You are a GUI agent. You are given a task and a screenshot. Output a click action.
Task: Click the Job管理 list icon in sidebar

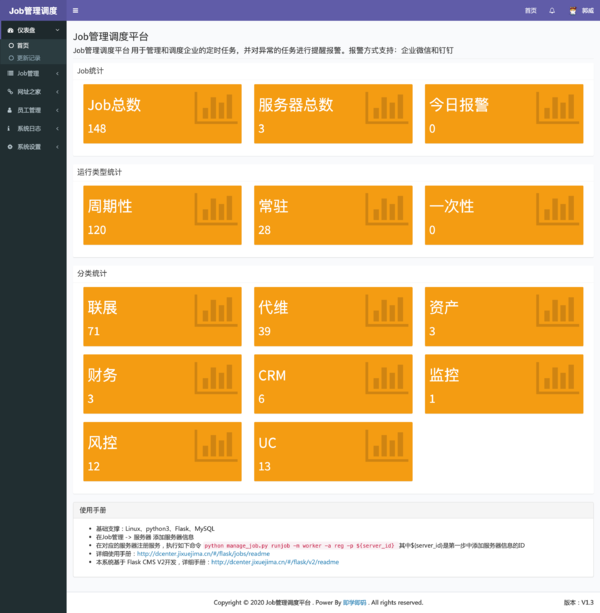(11, 73)
